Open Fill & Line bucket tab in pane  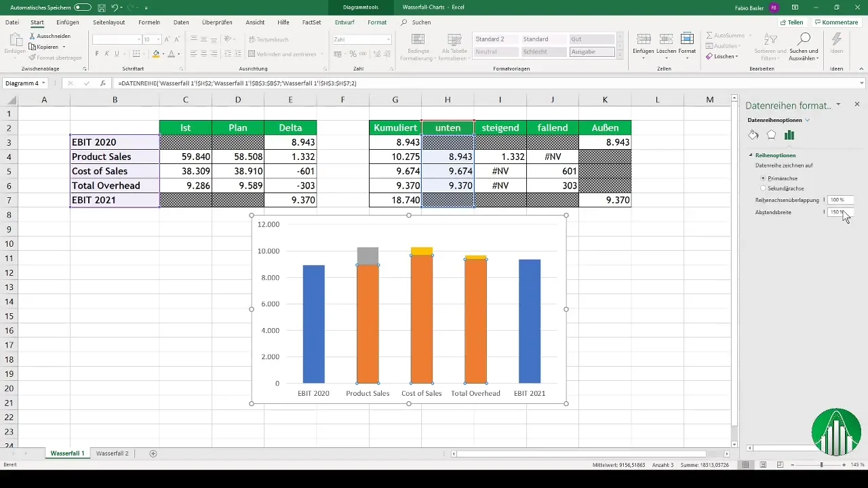pos(753,135)
